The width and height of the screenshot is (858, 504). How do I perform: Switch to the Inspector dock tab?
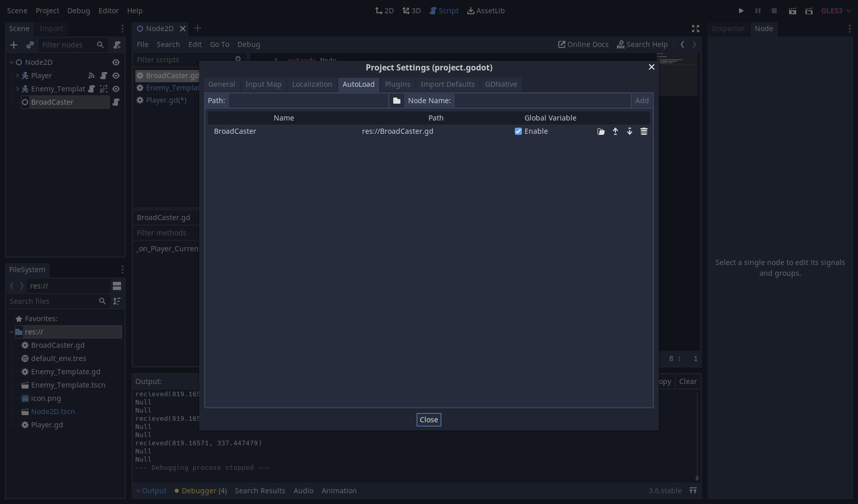[728, 29]
